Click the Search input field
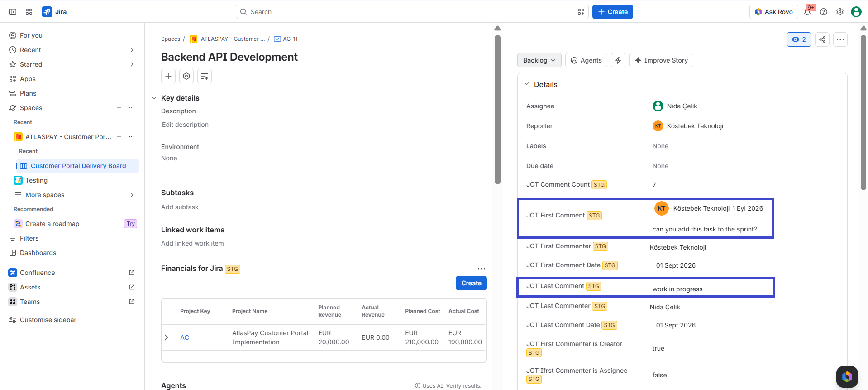The height and width of the screenshot is (390, 868). click(x=412, y=12)
